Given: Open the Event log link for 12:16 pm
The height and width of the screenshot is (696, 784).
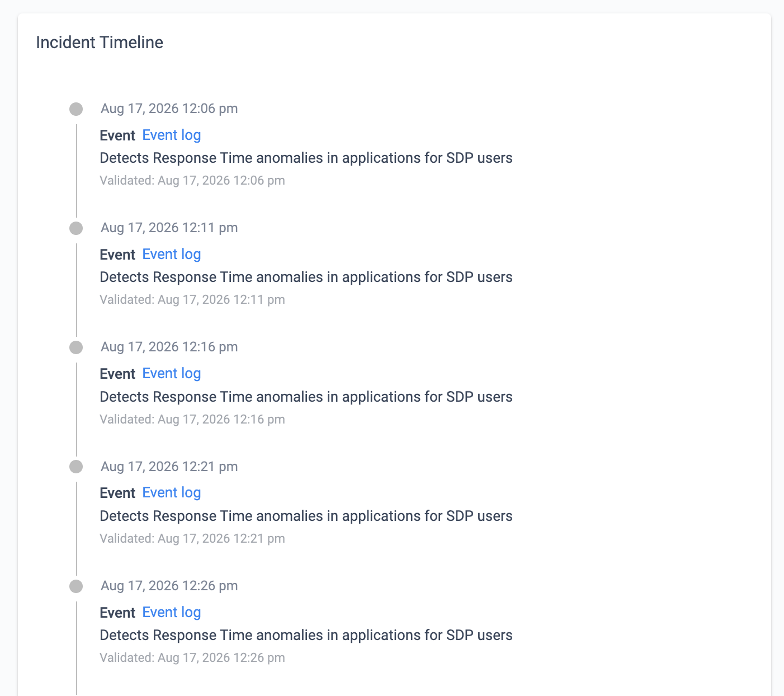Looking at the screenshot, I should [172, 374].
